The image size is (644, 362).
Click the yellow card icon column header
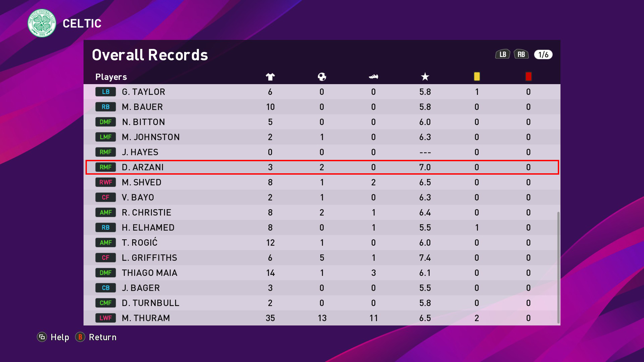(477, 76)
